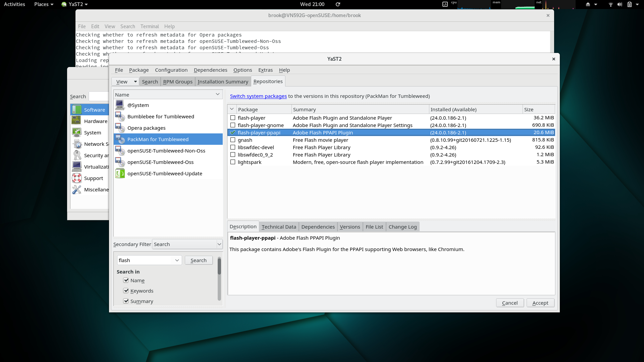This screenshot has height=362, width=644.
Task: Click the openSUSE-Tumbleweed-Oss repository icon
Action: tap(120, 162)
